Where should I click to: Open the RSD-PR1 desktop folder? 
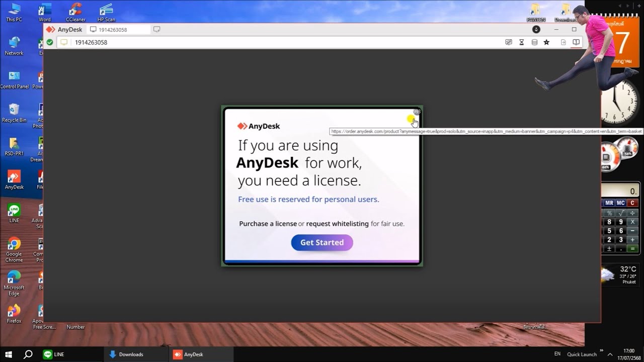pyautogui.click(x=14, y=146)
